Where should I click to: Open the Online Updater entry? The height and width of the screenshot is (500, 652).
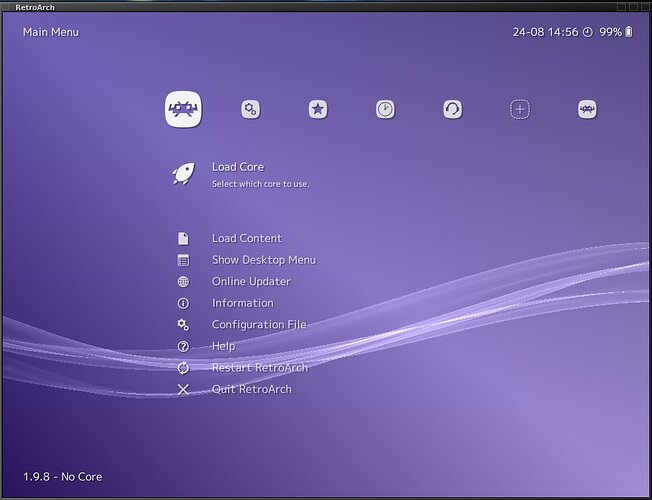pyautogui.click(x=251, y=282)
